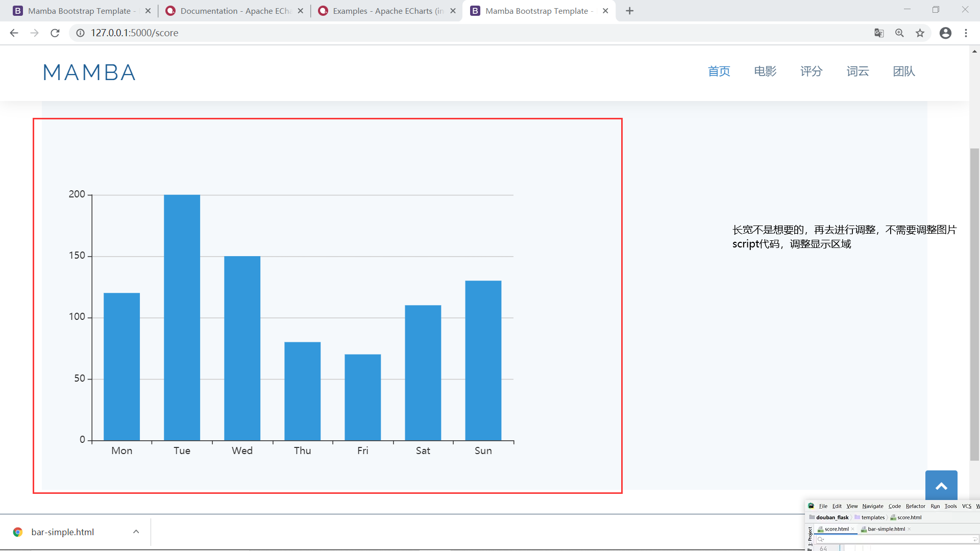Open the 词云 navigation link
This screenshot has width=980, height=551.
coord(857,71)
